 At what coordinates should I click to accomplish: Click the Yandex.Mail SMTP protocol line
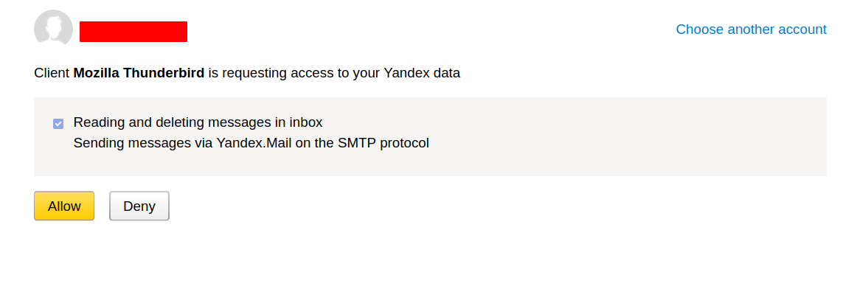[251, 143]
